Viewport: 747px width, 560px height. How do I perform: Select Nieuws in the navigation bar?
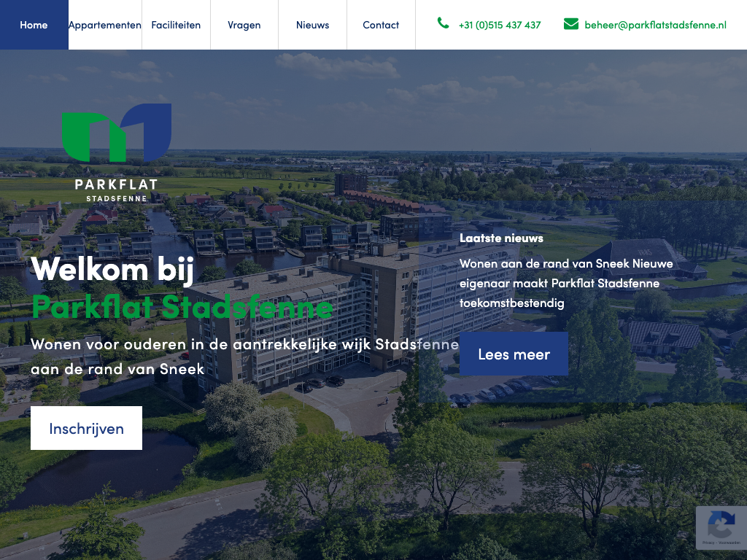pos(312,25)
